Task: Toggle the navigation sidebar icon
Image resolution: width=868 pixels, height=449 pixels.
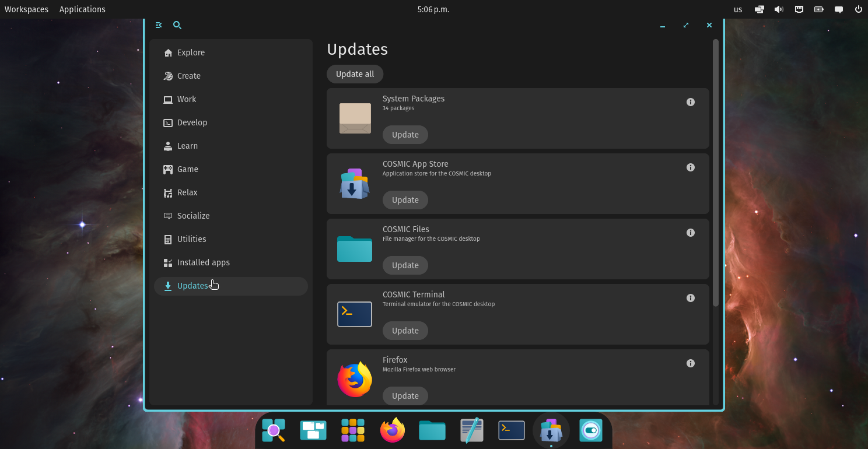Action: [159, 25]
